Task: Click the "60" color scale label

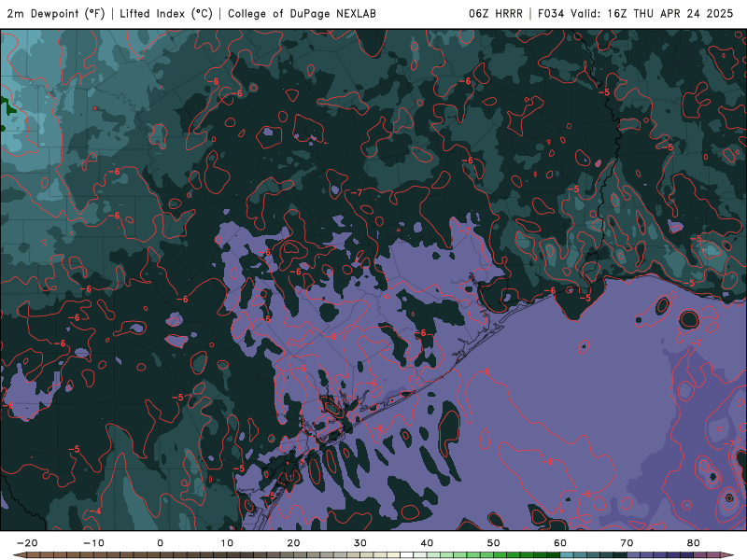Action: (x=560, y=543)
